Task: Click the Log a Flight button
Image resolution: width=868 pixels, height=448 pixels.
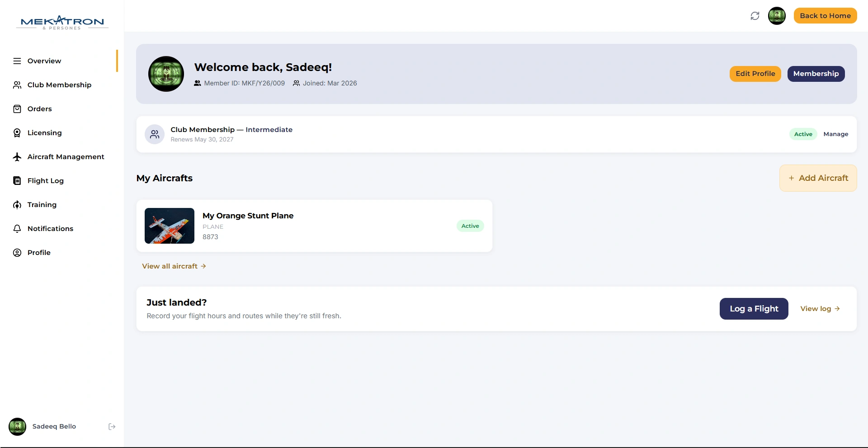Action: click(754, 309)
